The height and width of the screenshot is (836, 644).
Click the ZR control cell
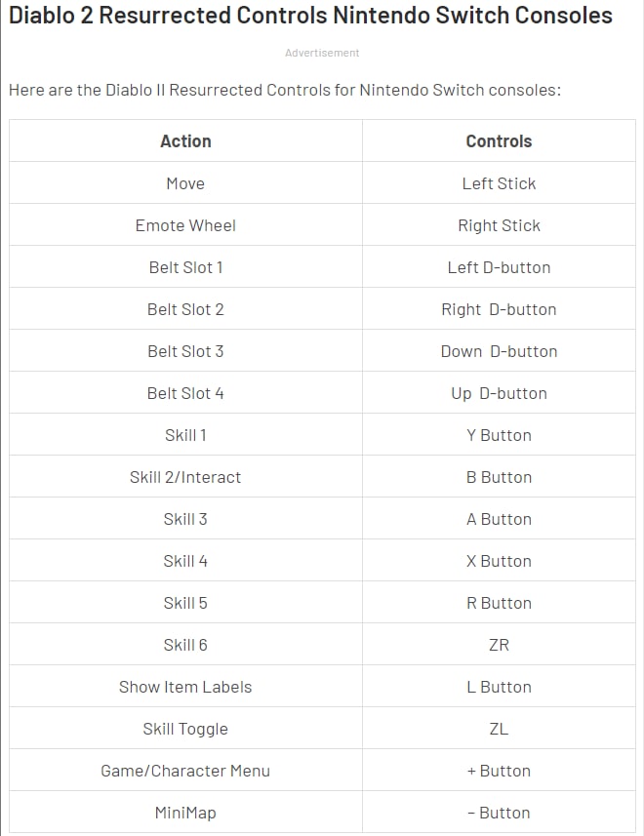(499, 645)
